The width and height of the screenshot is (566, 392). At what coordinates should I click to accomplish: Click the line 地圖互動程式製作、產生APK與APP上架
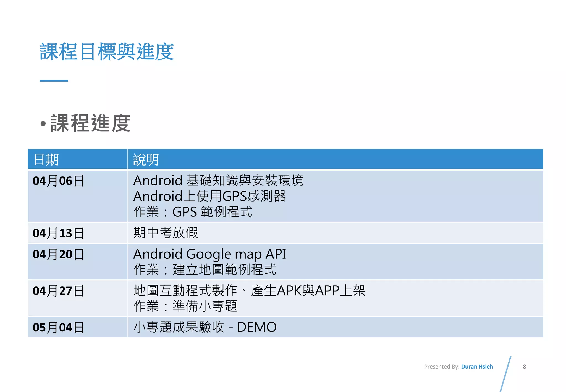(249, 291)
